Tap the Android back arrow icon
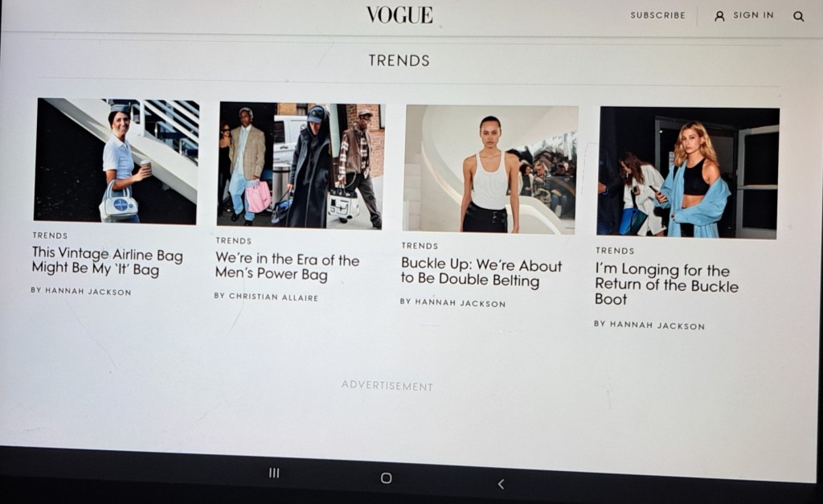 coord(501,484)
